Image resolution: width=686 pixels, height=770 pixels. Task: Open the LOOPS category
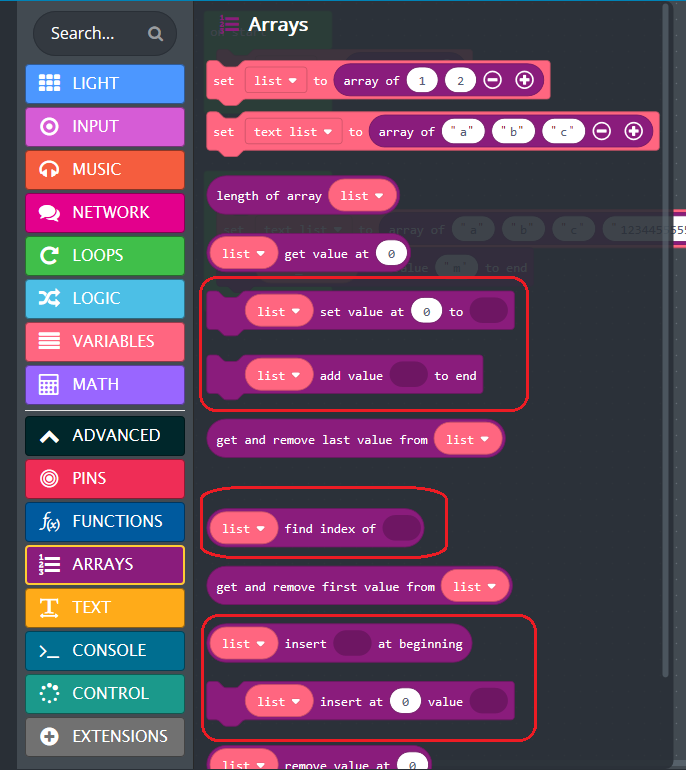click(105, 256)
